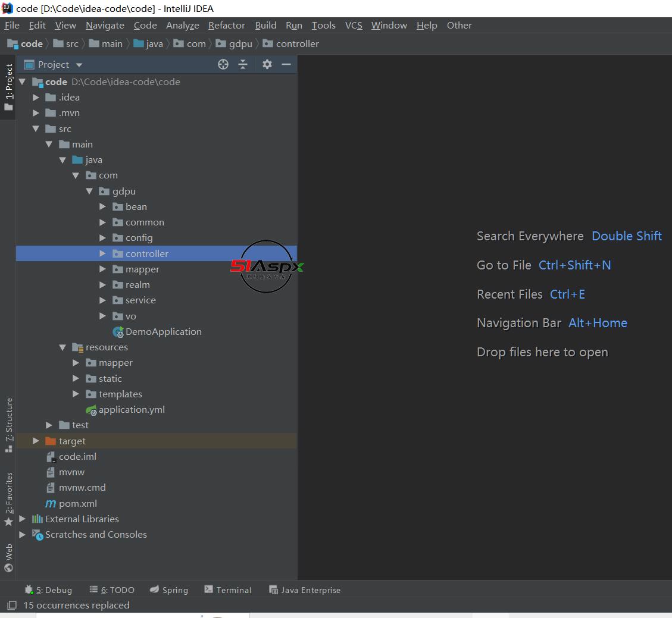Hide the Project panel with minus icon
This screenshot has height=618, width=672.
[x=286, y=64]
